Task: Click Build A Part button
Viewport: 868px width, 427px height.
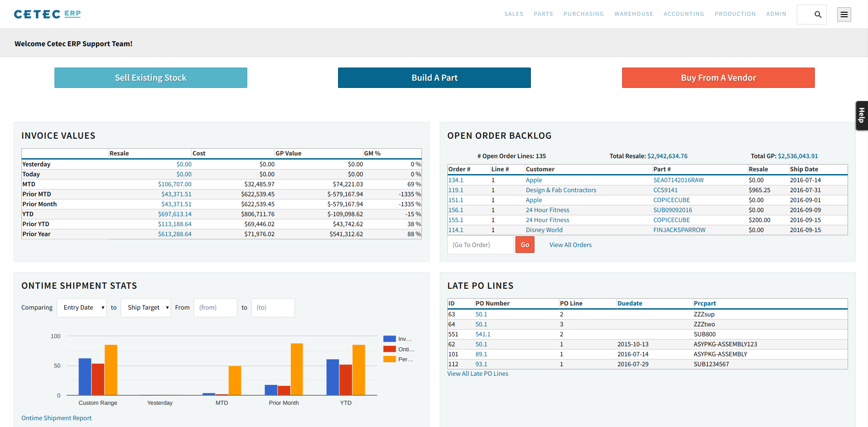Action: click(x=434, y=78)
